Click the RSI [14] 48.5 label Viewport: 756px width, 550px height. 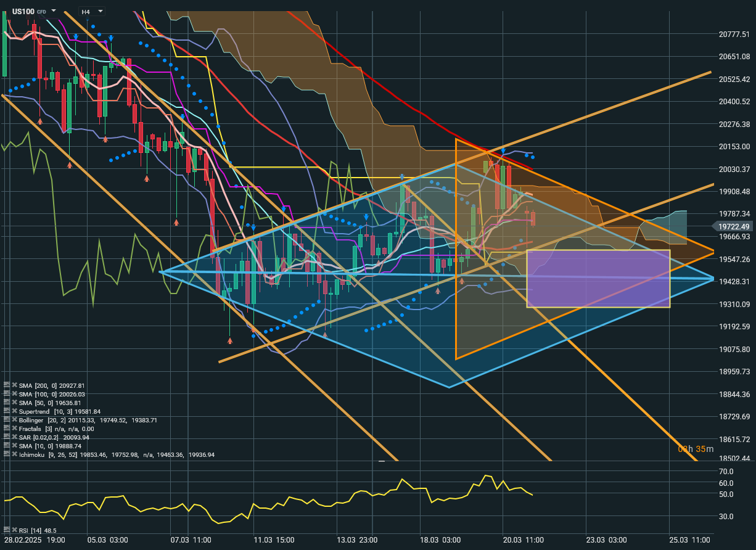coord(38,530)
